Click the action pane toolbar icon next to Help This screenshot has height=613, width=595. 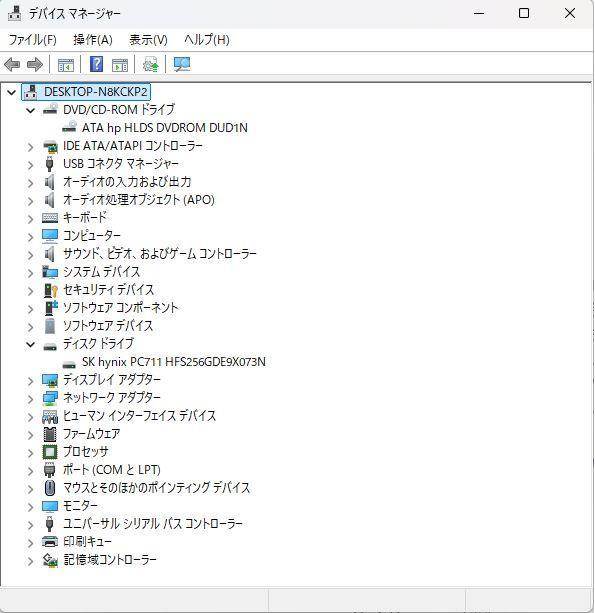[x=120, y=65]
